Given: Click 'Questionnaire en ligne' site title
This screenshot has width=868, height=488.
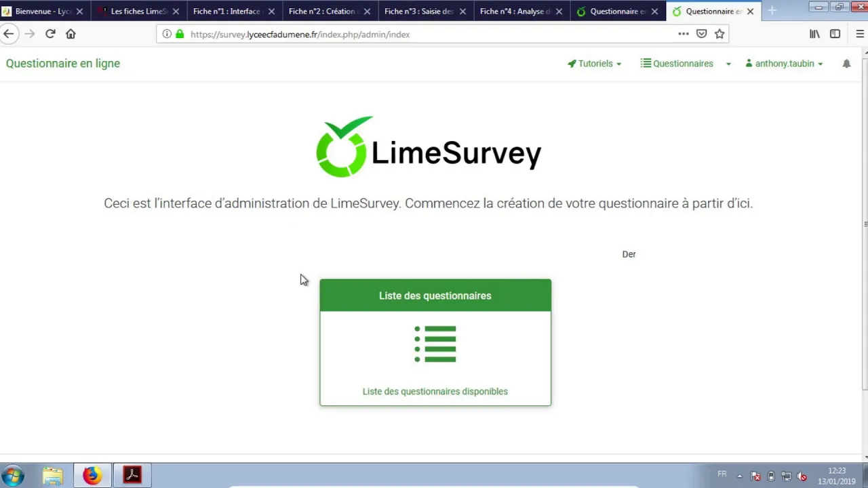Looking at the screenshot, I should click(63, 64).
